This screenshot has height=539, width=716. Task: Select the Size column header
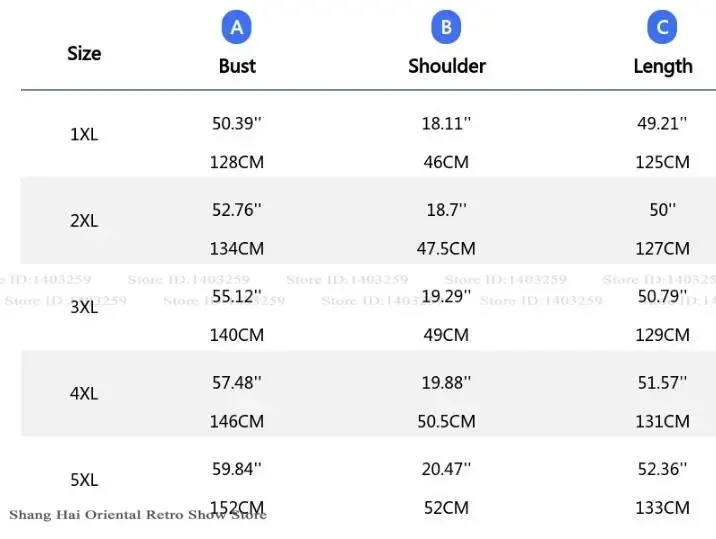pyautogui.click(x=84, y=53)
